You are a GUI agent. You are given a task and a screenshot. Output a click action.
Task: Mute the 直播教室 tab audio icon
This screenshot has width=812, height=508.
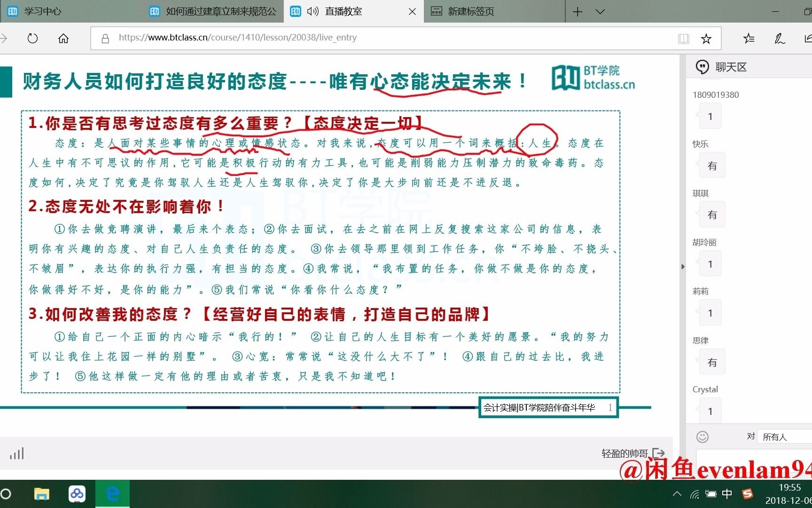(x=312, y=11)
